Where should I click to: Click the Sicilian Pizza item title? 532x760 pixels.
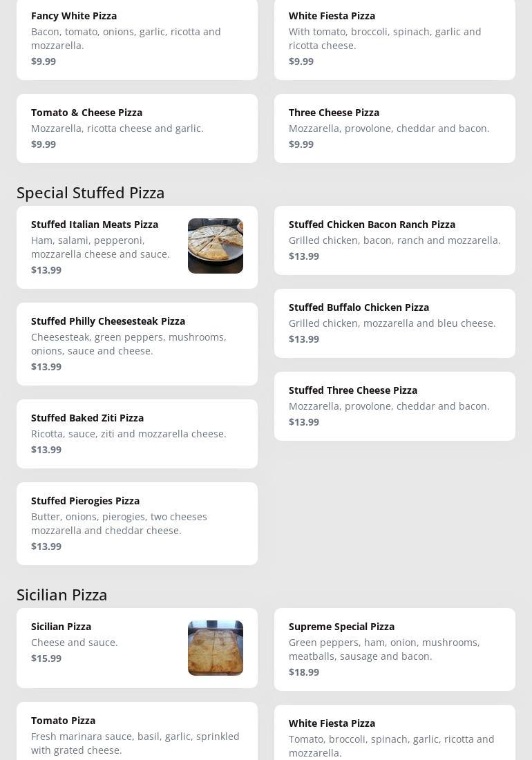pyautogui.click(x=61, y=627)
